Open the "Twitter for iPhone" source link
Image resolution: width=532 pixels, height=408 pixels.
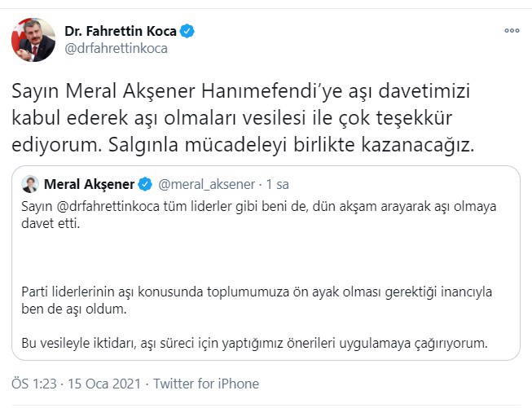click(205, 384)
